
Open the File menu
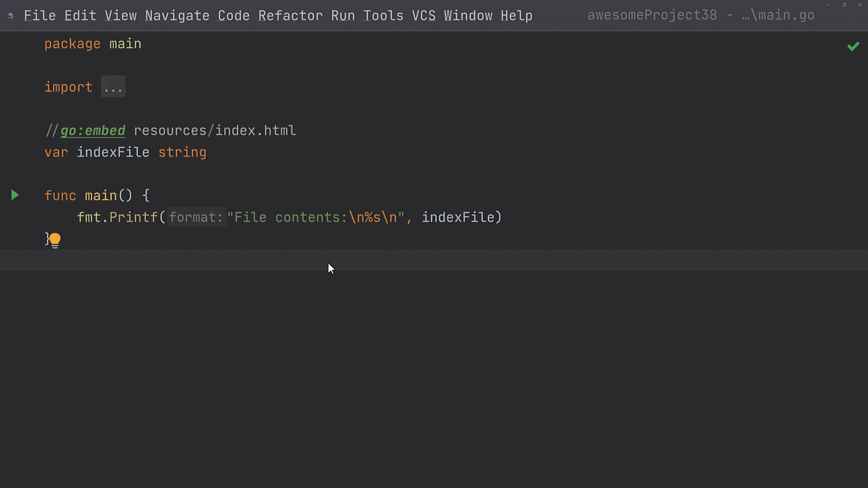(39, 16)
